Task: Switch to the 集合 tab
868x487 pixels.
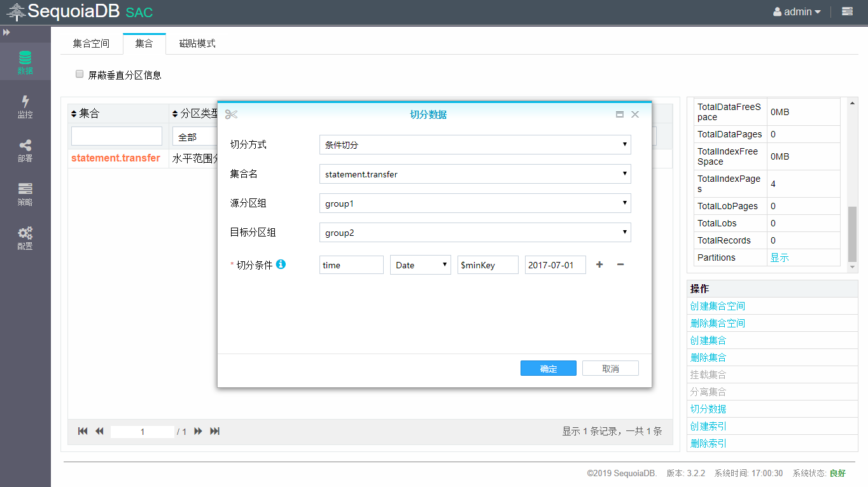Action: [144, 43]
